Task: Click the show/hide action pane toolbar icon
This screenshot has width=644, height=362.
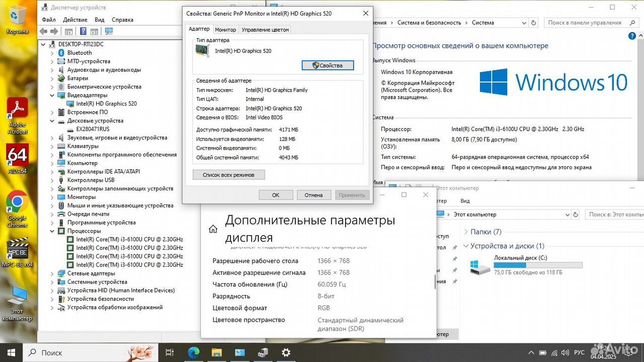Action: [x=94, y=31]
